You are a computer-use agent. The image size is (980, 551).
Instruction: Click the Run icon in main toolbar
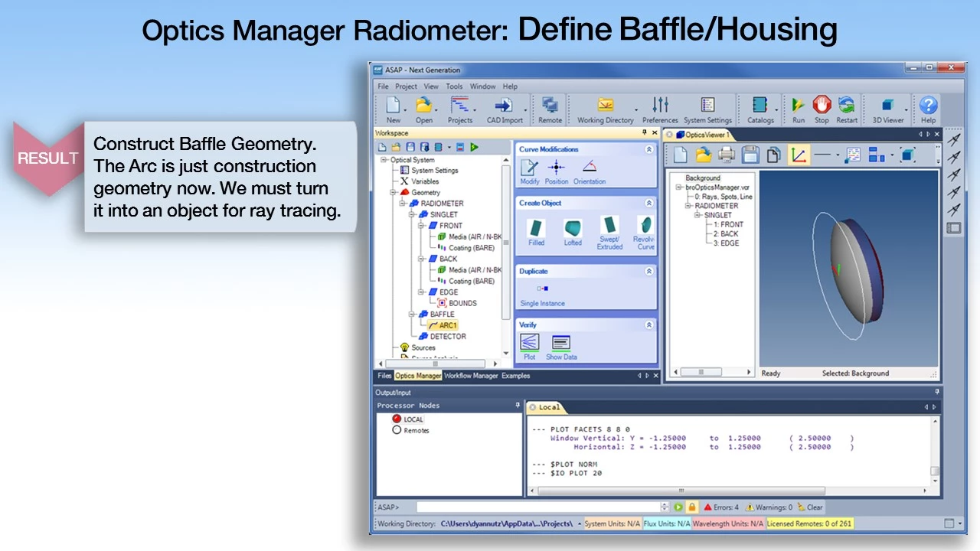[x=798, y=108]
